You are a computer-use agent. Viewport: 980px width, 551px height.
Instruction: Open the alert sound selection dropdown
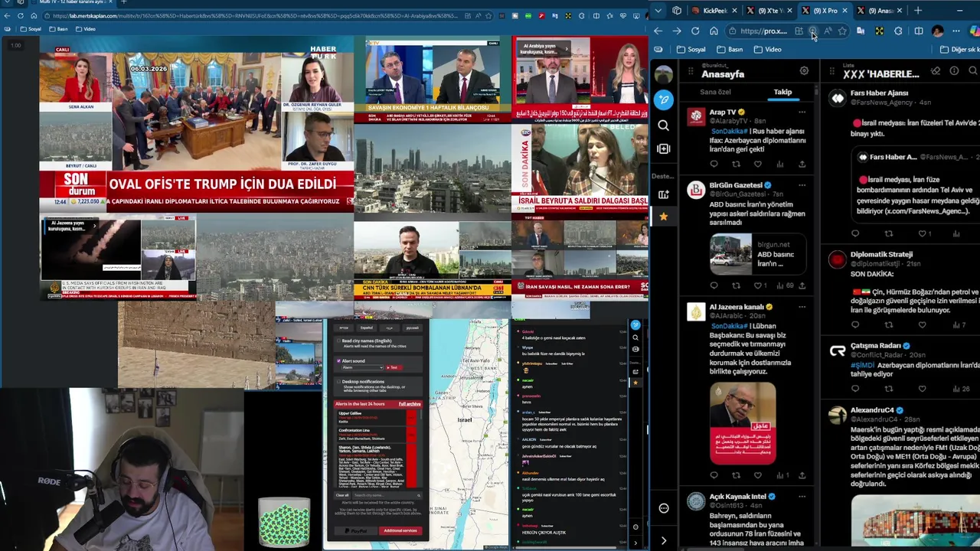coord(362,367)
